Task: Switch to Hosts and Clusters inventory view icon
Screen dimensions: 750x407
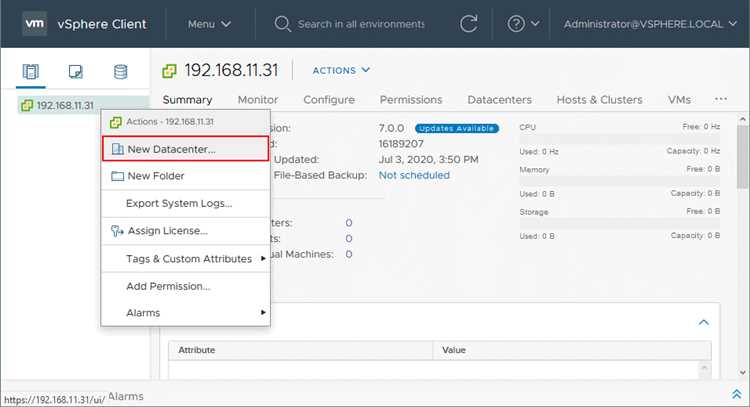Action: coord(31,72)
